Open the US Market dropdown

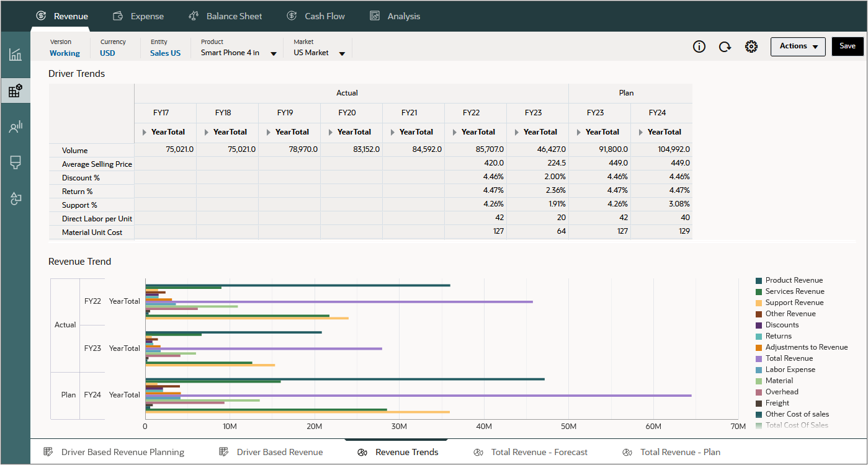342,53
